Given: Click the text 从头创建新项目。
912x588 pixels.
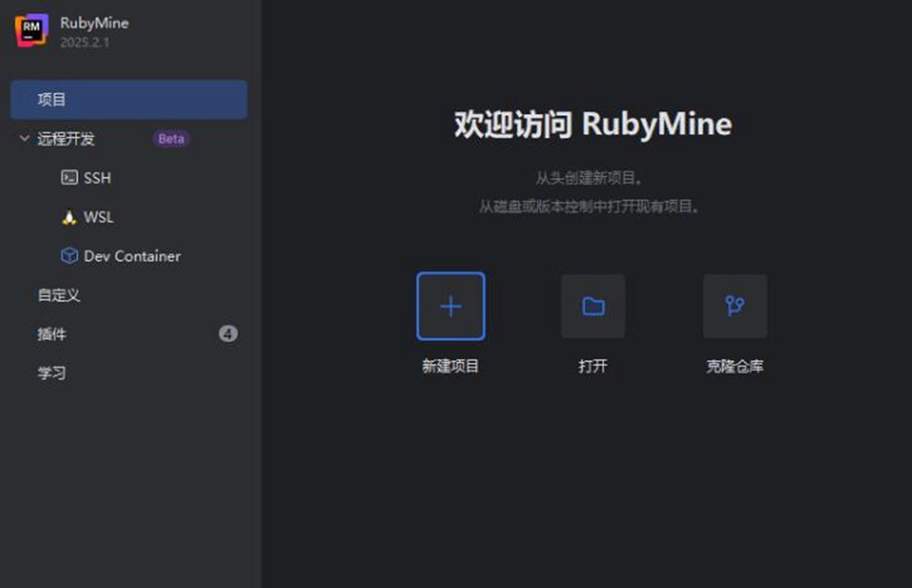Looking at the screenshot, I should pyautogui.click(x=588, y=178).
